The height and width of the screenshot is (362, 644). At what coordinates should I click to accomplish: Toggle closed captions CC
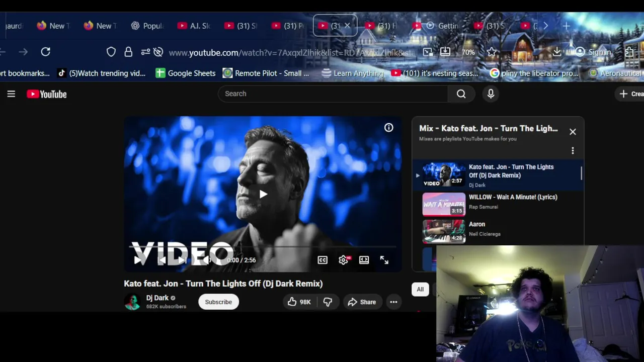(323, 260)
